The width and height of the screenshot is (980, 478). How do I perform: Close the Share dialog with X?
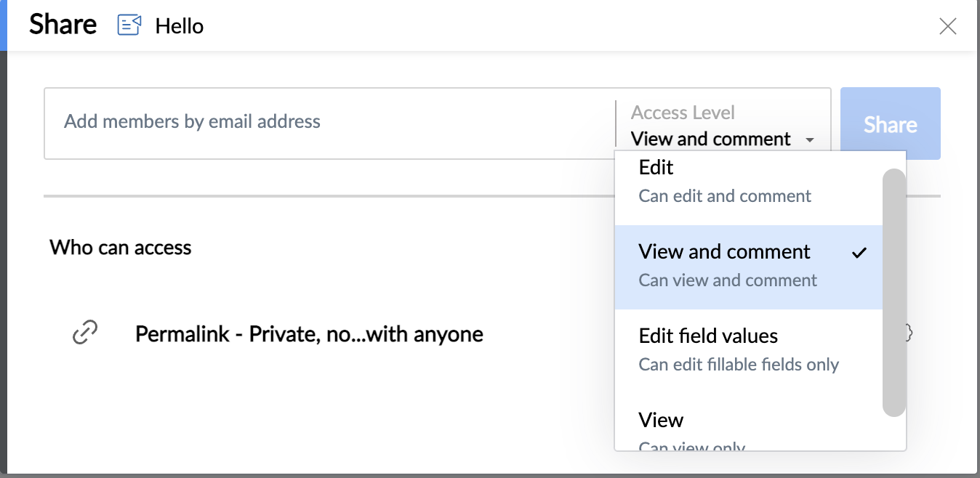[x=947, y=27]
